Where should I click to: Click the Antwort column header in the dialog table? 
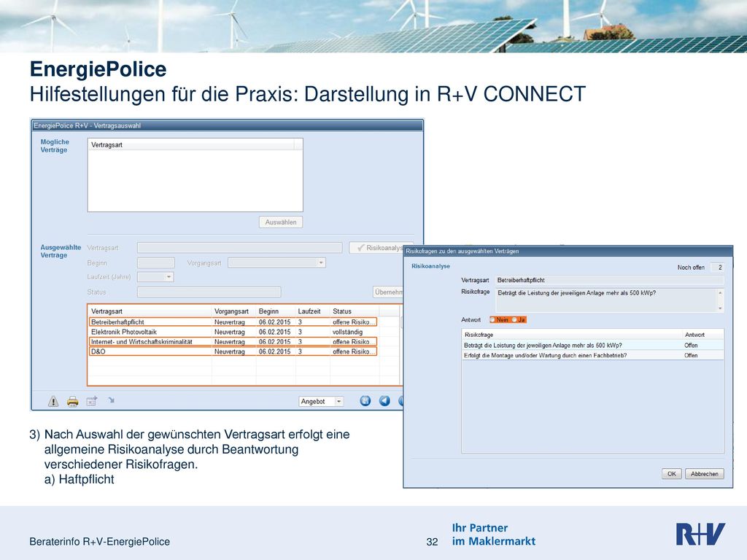pyautogui.click(x=703, y=335)
